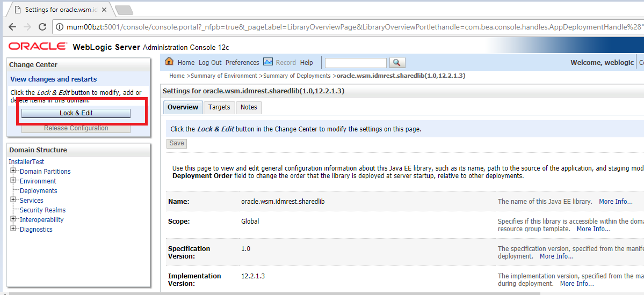Expand the Services tree node
The height and width of the screenshot is (295, 644).
[x=13, y=200]
